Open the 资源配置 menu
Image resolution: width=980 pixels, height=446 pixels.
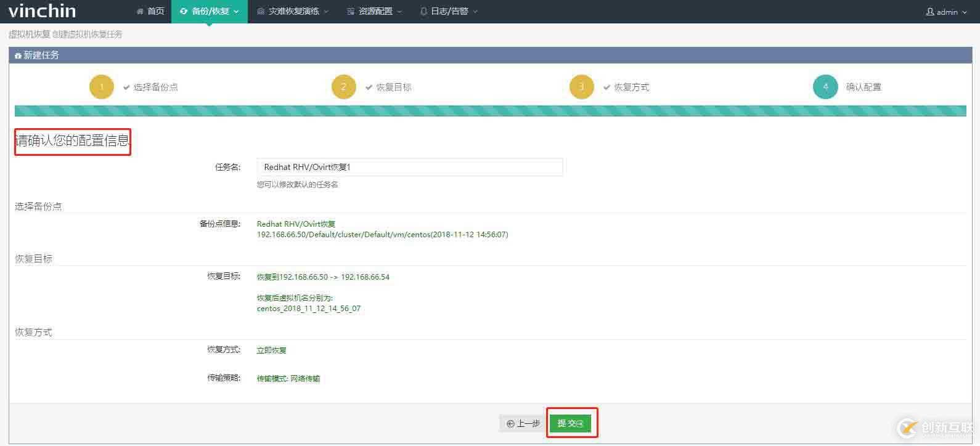[374, 11]
